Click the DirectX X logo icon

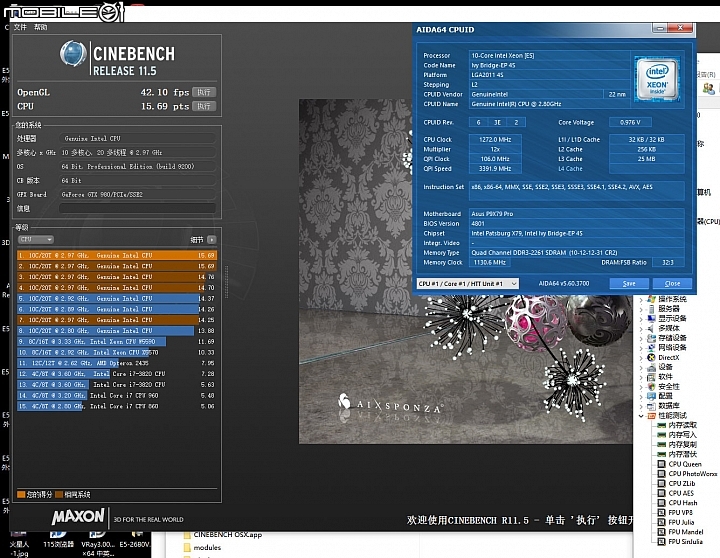[x=651, y=358]
